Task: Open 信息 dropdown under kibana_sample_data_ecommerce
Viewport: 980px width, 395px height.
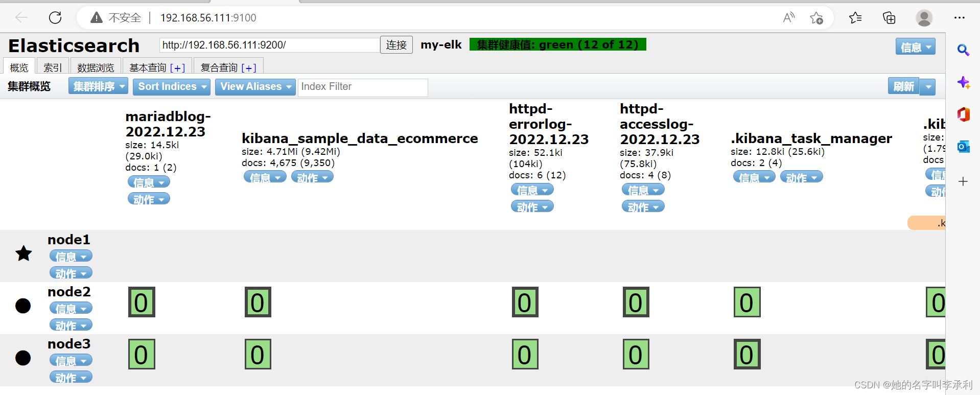Action: coord(265,177)
